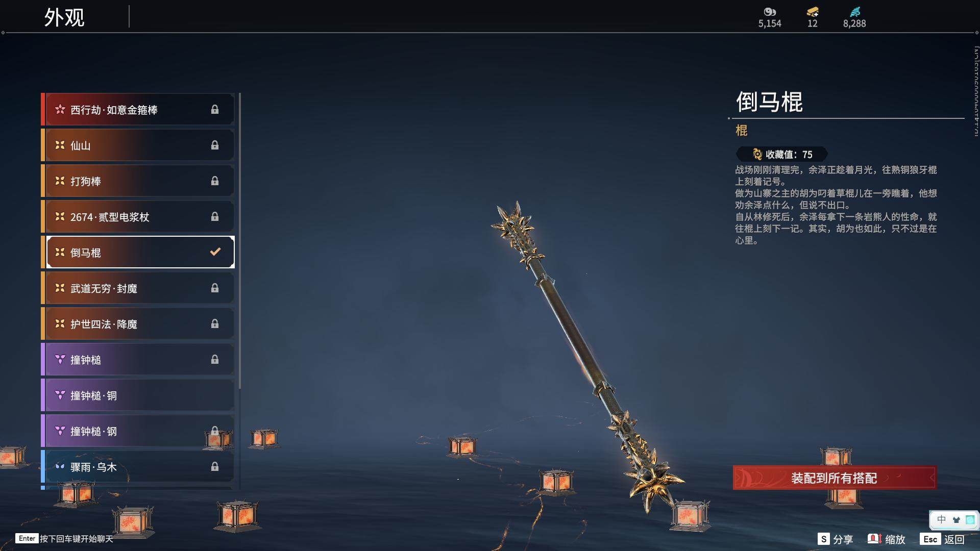Toggle the 中 input method indicator
The image size is (980, 551).
[x=942, y=519]
